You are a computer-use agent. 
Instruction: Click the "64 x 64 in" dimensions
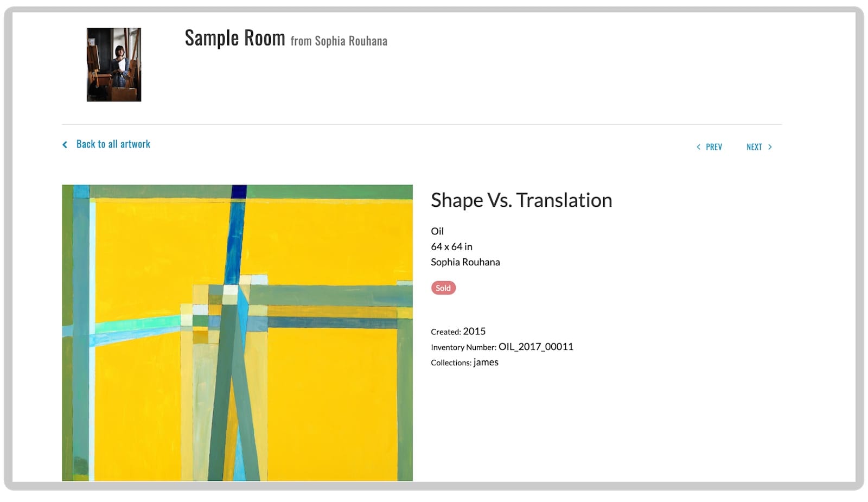(451, 247)
